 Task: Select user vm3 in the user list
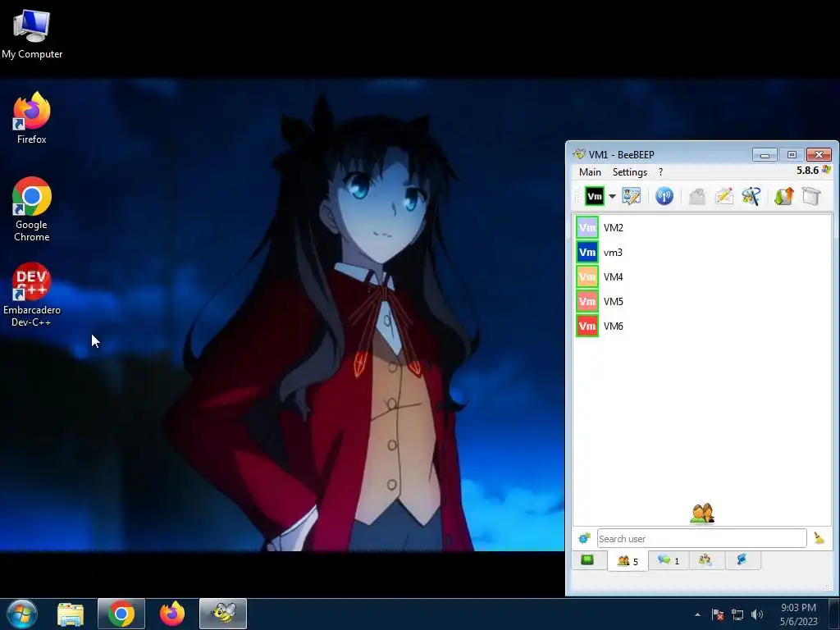click(x=703, y=253)
